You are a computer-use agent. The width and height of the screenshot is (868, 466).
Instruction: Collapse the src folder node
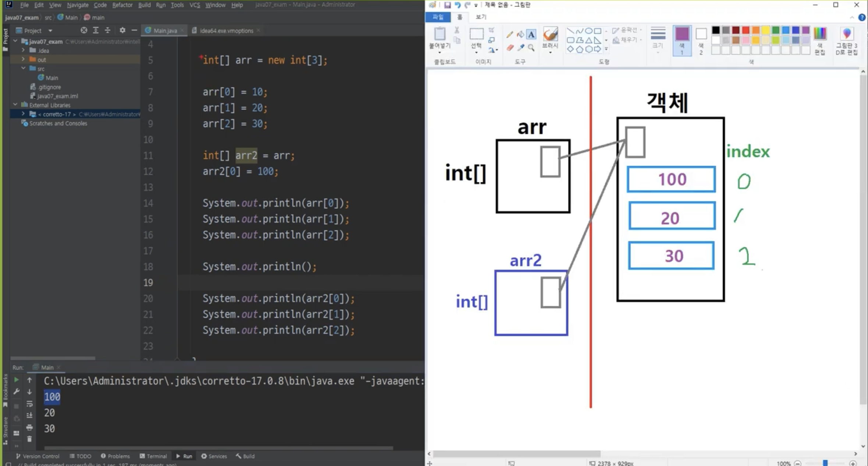point(23,68)
